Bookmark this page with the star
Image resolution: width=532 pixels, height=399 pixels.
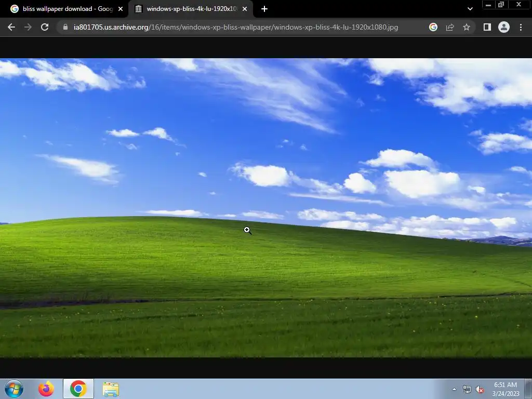pos(467,27)
